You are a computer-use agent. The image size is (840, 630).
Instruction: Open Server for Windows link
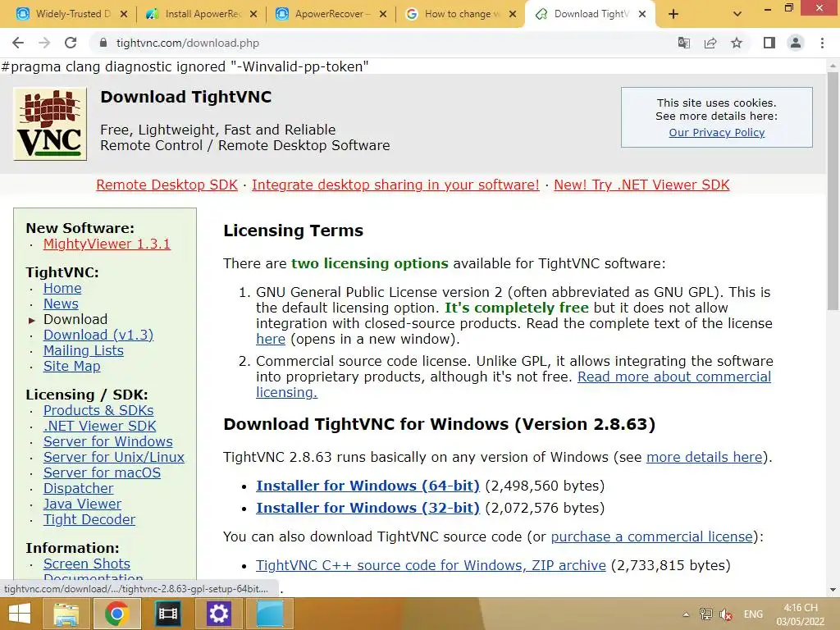[x=107, y=441]
